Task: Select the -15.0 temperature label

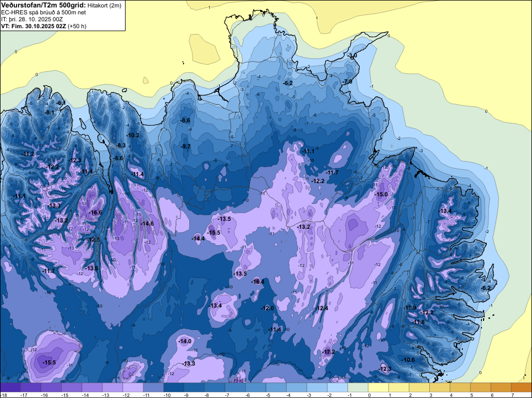Action: point(381,194)
